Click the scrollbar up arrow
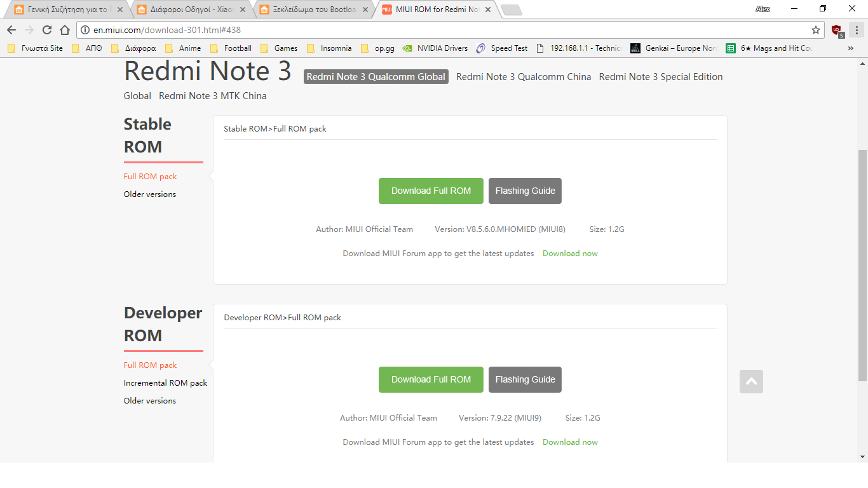 (862, 63)
